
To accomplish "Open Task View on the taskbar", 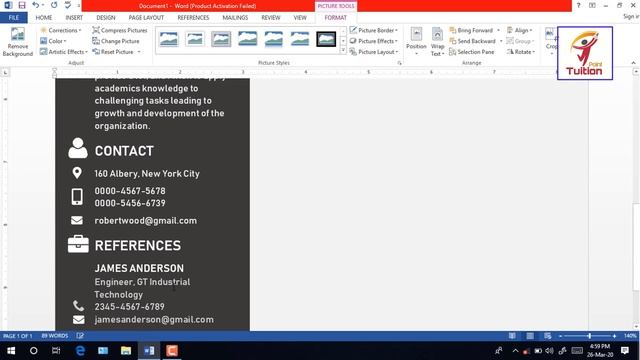I will pos(56,351).
